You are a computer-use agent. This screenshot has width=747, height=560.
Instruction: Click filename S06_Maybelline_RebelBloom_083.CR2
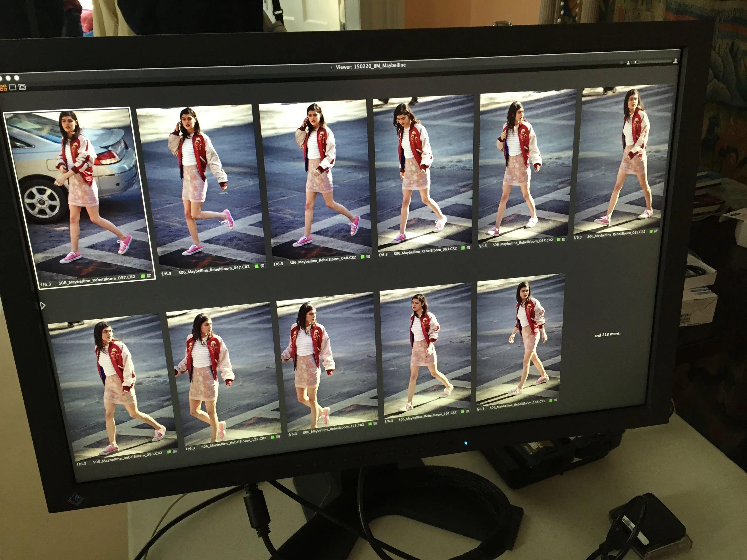tap(128, 457)
